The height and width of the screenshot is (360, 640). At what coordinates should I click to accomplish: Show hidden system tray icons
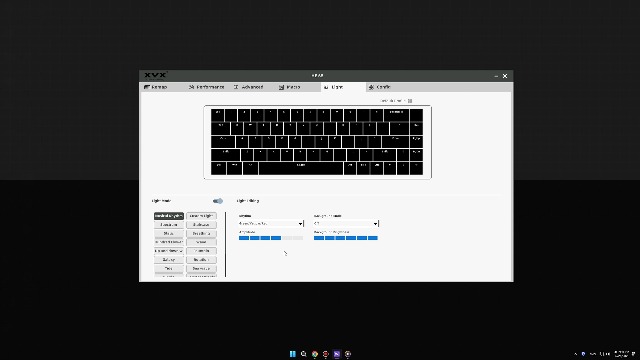tap(576, 354)
